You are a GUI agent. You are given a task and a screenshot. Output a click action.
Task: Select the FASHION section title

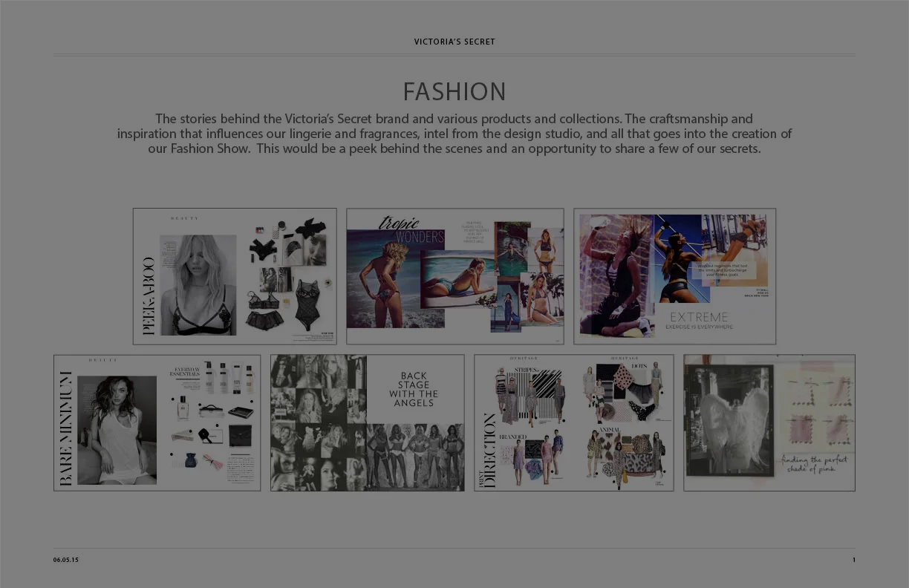(x=454, y=91)
